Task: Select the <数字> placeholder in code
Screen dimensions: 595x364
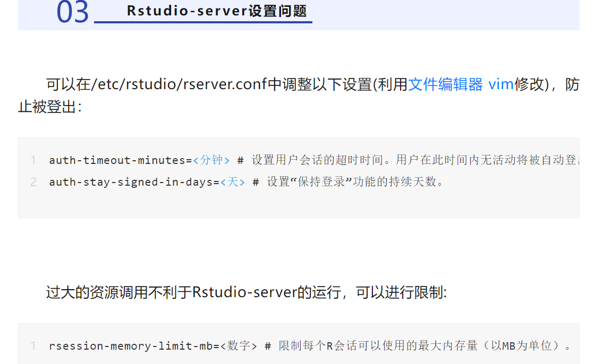Action: point(239,346)
